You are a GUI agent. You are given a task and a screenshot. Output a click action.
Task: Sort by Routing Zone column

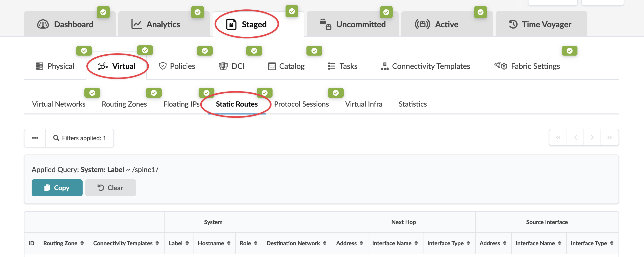tap(82, 243)
